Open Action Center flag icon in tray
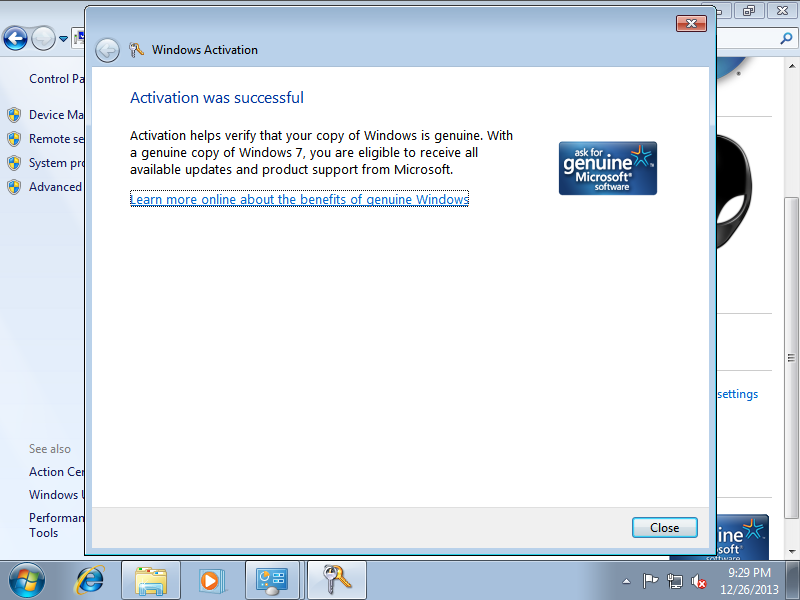Image resolution: width=800 pixels, height=600 pixels. 650,581
